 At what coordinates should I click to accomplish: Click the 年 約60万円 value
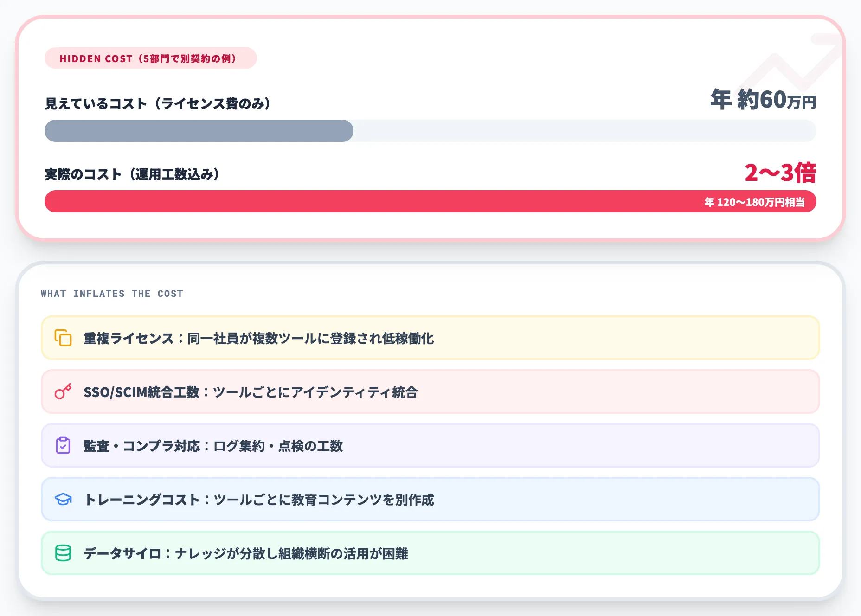(763, 99)
